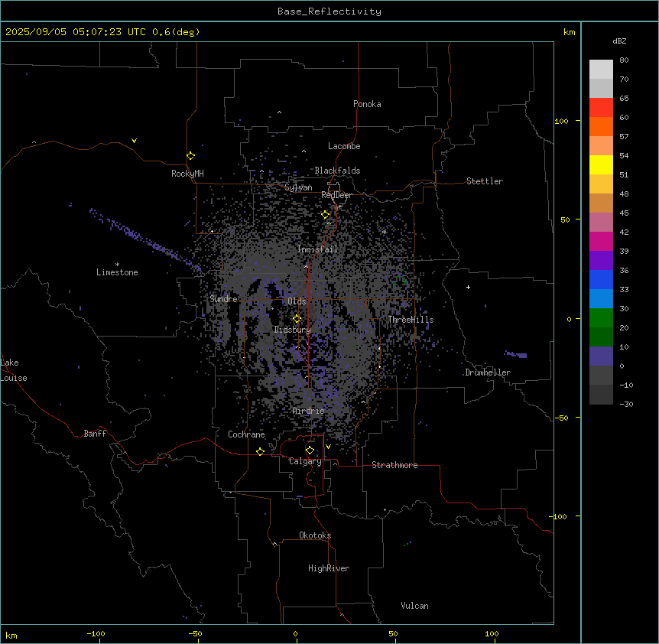Select the royal blue 33-36 dBZ swatch
Viewport: 659px width, 644px height.
601,279
